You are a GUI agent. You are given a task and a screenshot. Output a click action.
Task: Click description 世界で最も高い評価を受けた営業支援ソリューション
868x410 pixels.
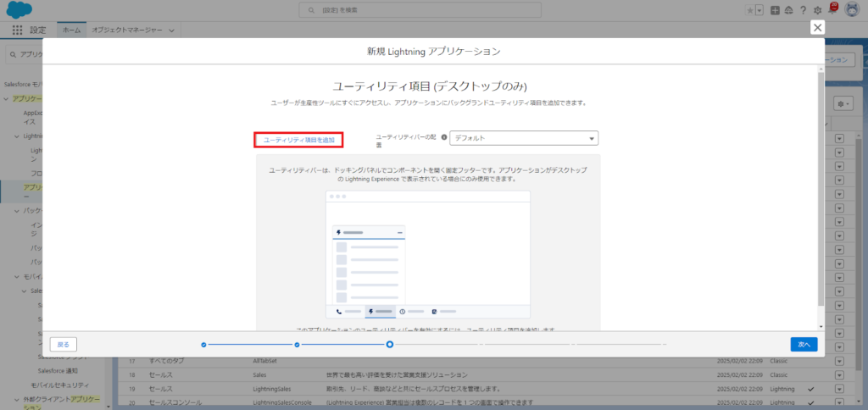(x=398, y=374)
